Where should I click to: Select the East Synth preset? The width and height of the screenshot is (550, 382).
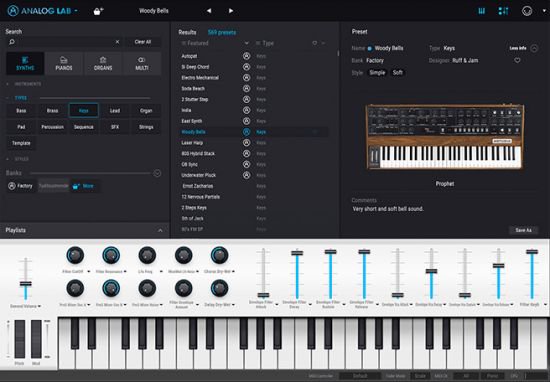pyautogui.click(x=192, y=121)
